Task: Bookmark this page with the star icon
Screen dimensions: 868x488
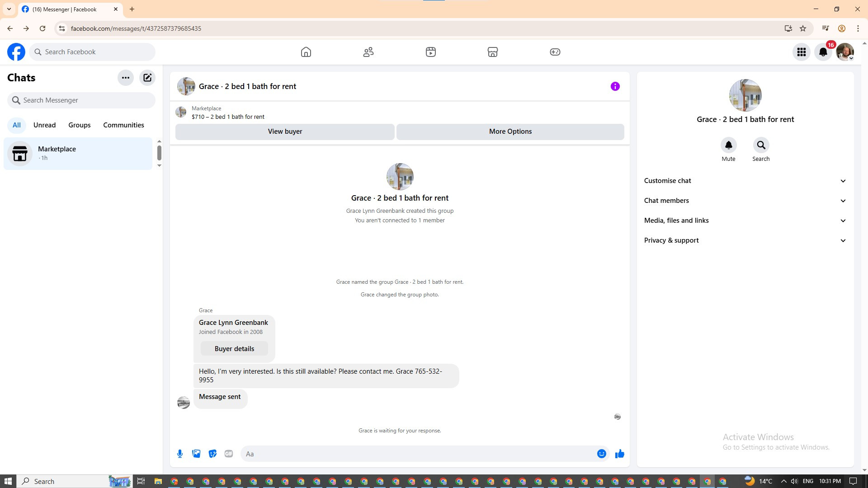Action: [803, 28]
